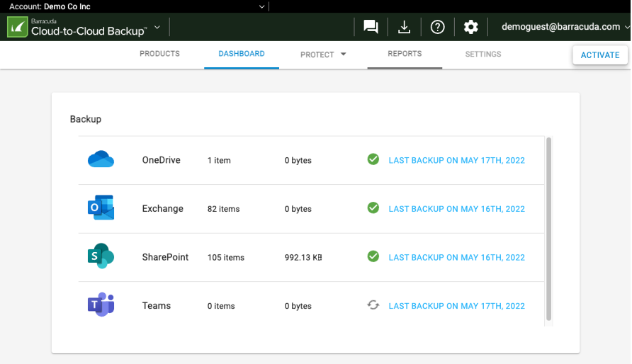Viewport: 632px width, 364px height.
Task: Open the demoguest@barracuda.com user menu
Action: point(565,27)
